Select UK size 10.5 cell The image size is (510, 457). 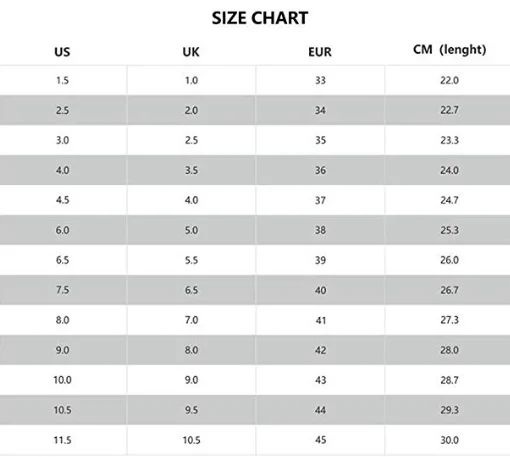pyautogui.click(x=191, y=440)
